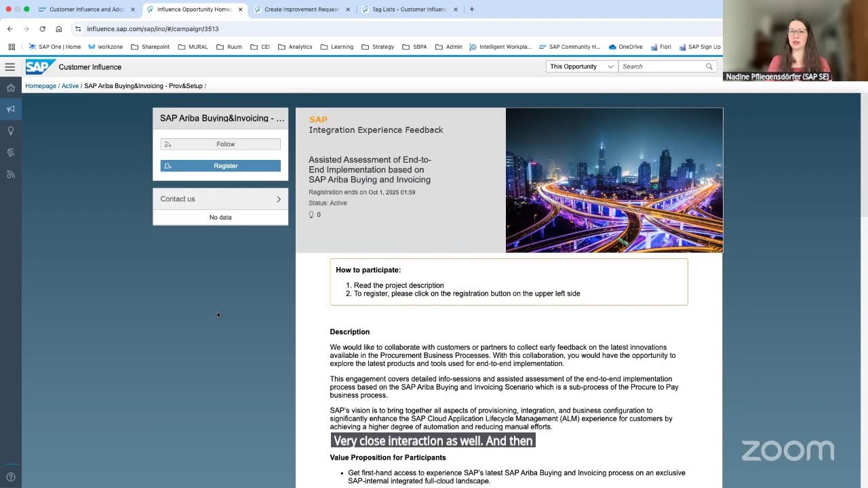Image resolution: width=868 pixels, height=488 pixels.
Task: Open a new browser tab
Action: click(x=472, y=9)
